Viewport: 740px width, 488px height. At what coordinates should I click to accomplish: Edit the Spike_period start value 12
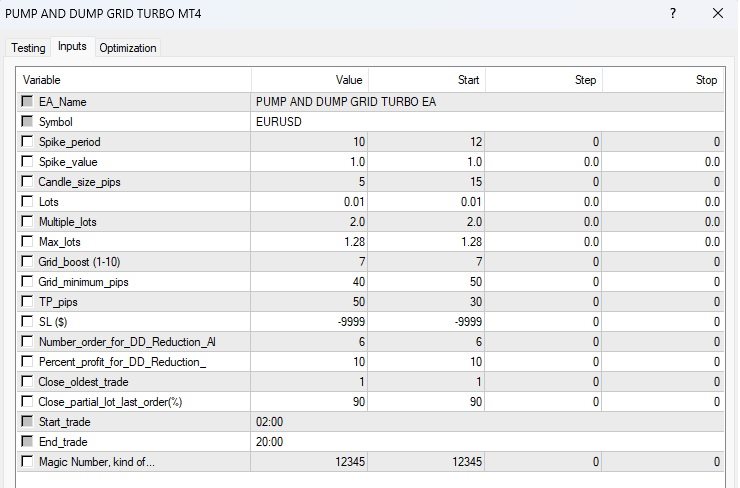coord(426,142)
